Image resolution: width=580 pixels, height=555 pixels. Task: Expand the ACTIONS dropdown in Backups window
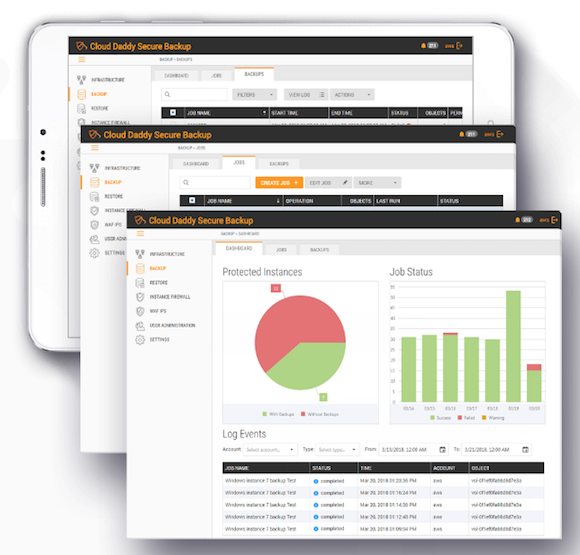tap(352, 95)
